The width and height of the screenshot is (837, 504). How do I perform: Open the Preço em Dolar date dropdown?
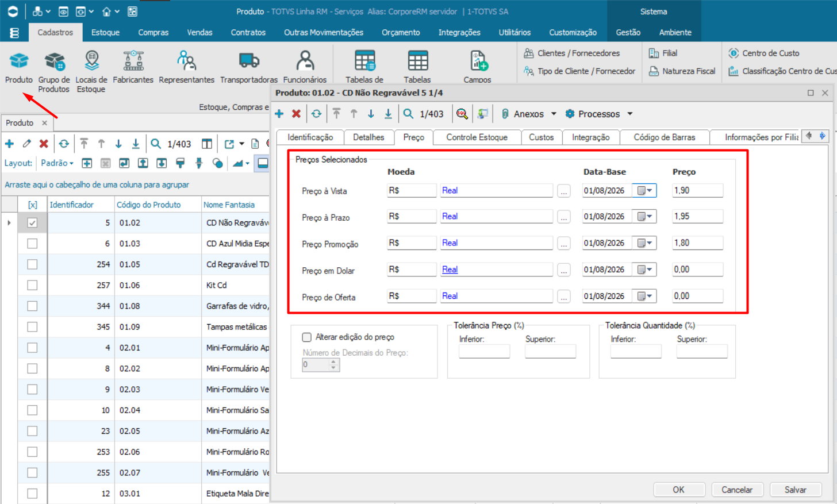tap(644, 270)
